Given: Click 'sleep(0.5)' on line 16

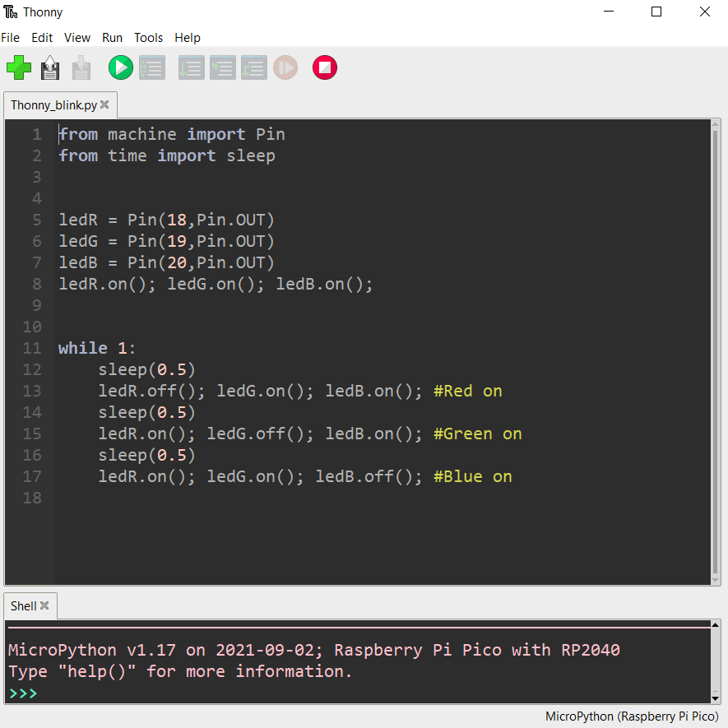Looking at the screenshot, I should click(x=146, y=455).
